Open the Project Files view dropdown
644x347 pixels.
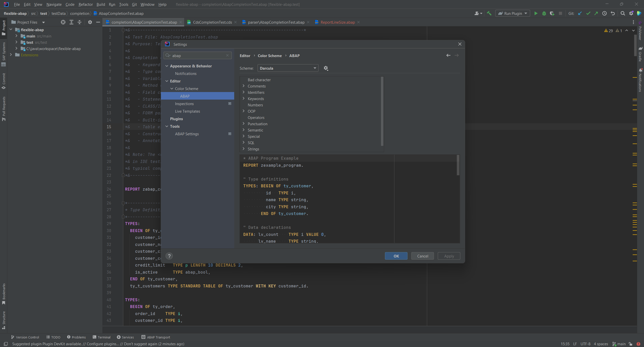[x=28, y=22]
